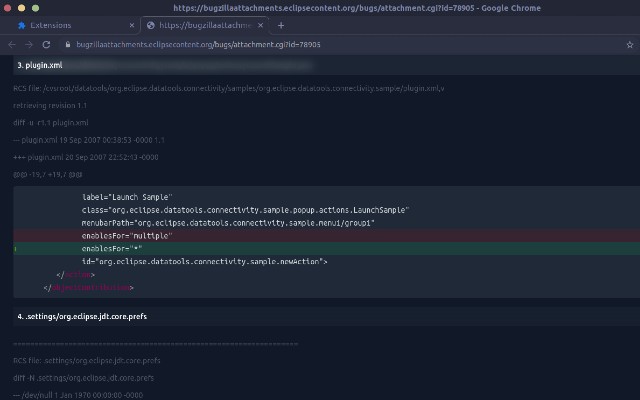Collapse the "3. plugin.xml" section header
640x400 pixels.
(40, 65)
